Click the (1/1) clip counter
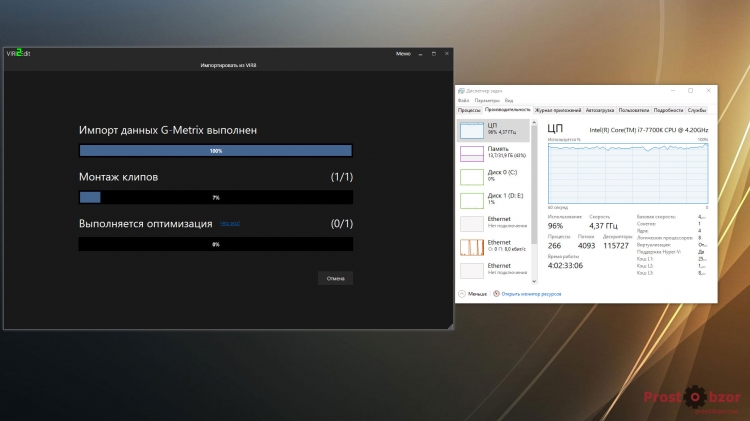Viewport: 750px width, 421px height. pos(342,177)
